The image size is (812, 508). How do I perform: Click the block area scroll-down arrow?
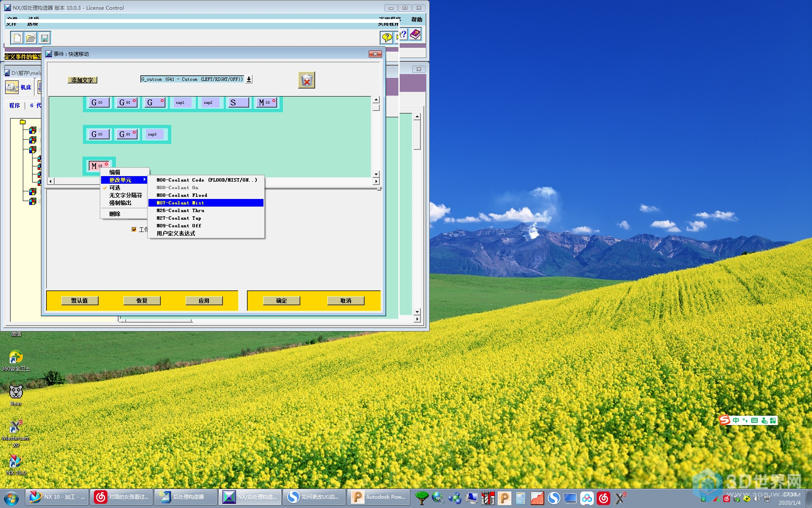pos(376,174)
